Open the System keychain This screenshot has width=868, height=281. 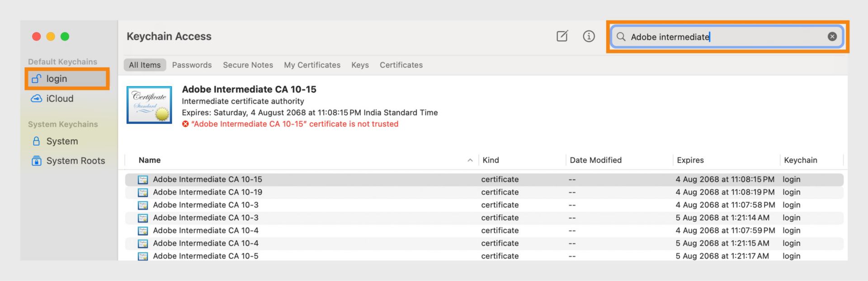coord(61,141)
